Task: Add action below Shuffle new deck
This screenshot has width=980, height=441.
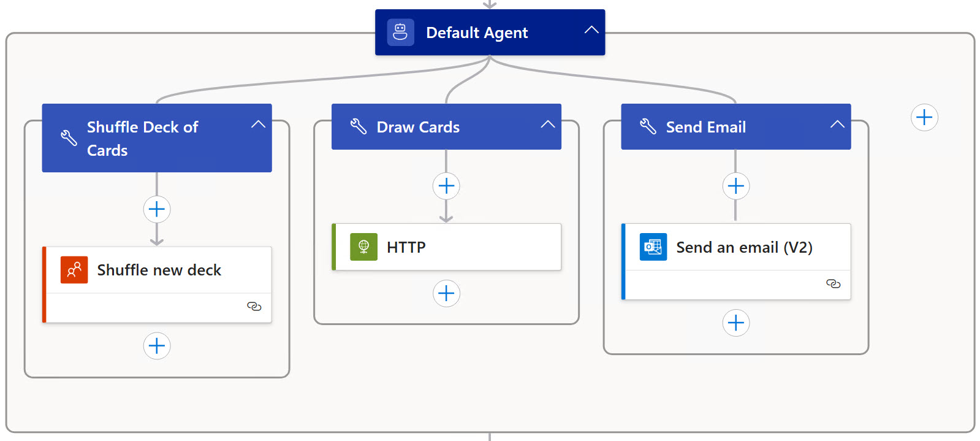Action: tap(157, 346)
